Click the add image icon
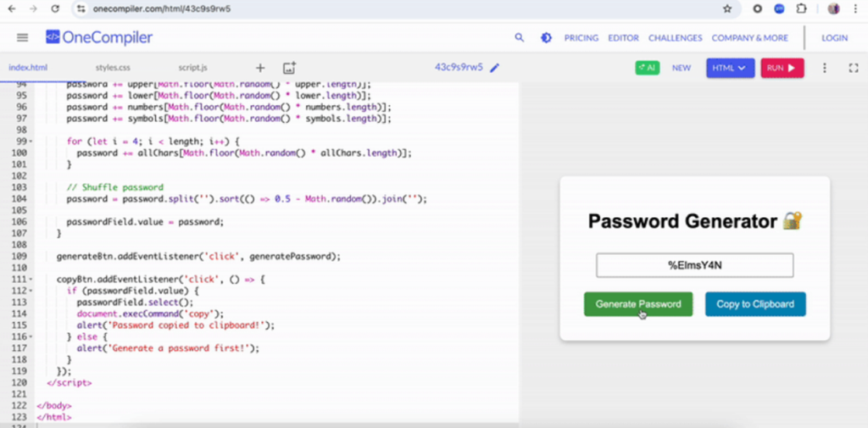 [x=289, y=68]
